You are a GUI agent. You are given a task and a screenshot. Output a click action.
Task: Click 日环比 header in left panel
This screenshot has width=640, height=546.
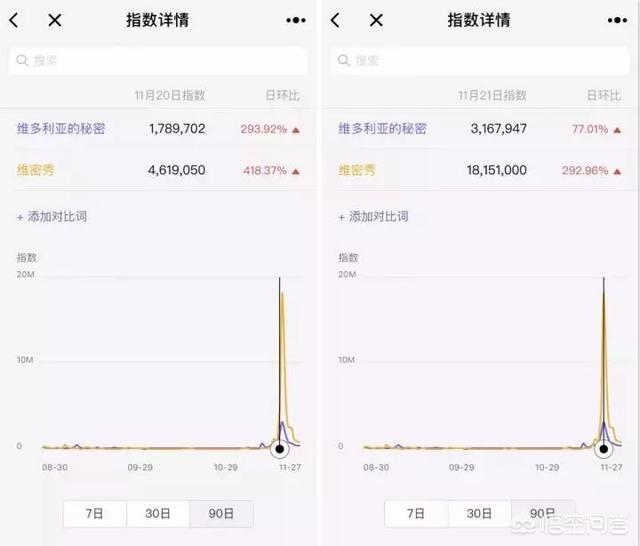pos(282,95)
